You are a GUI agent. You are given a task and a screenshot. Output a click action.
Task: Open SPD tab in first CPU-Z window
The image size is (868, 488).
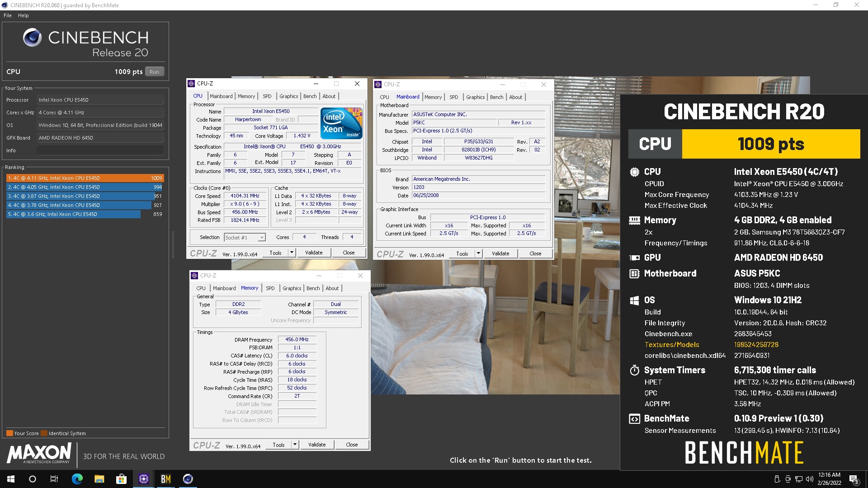pos(267,96)
